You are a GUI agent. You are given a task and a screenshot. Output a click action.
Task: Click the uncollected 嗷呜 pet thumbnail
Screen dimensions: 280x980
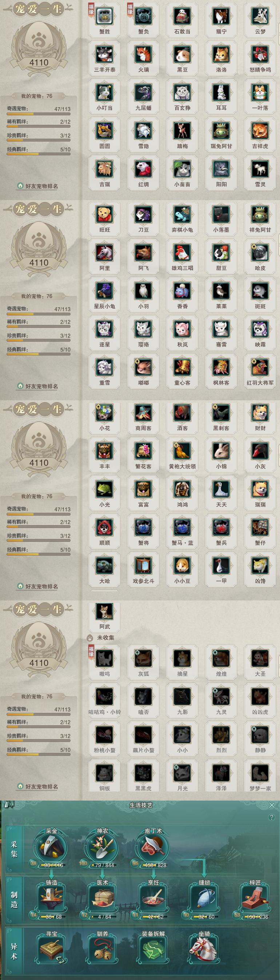coord(104,658)
